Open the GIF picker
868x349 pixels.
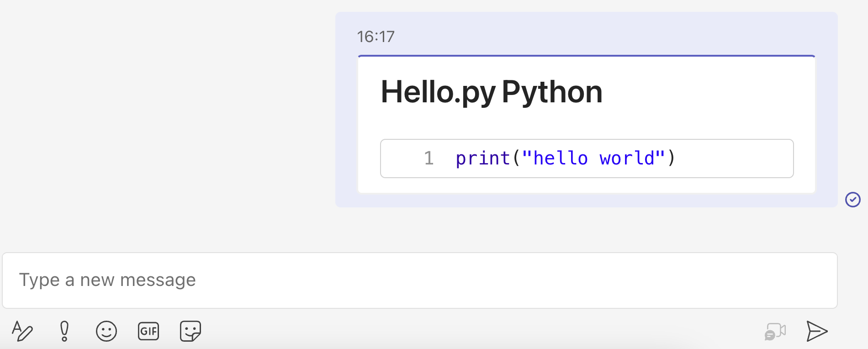coord(148,331)
